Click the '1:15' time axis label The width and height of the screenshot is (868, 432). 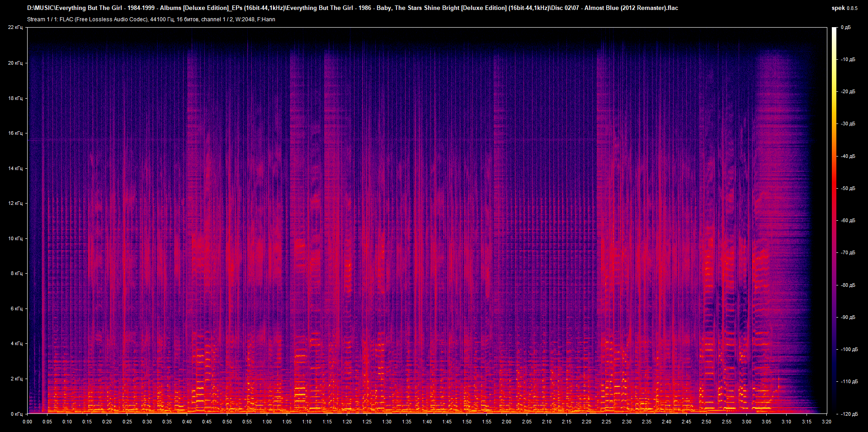pos(327,422)
